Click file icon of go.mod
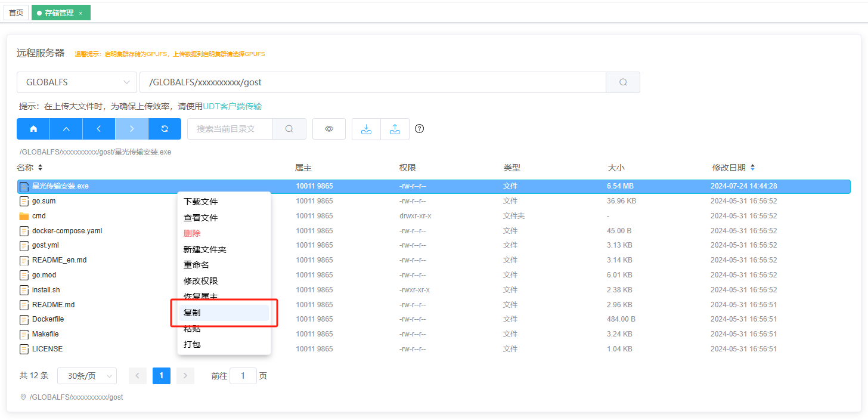 24,275
